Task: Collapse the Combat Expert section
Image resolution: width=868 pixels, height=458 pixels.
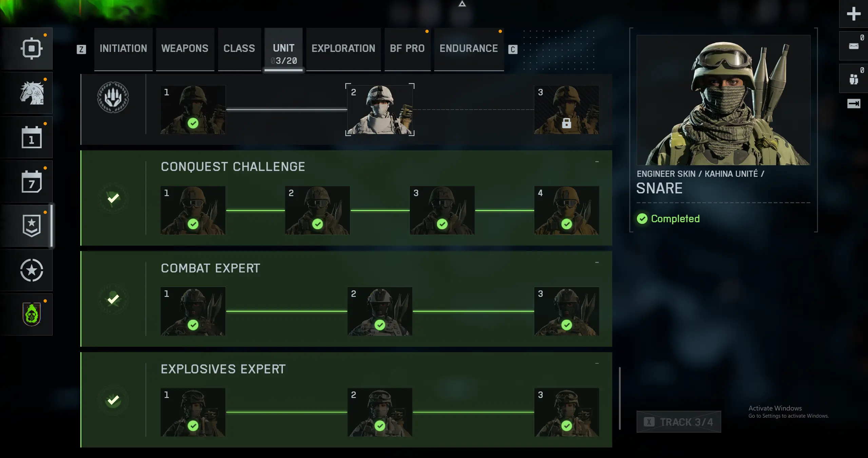Action: click(597, 263)
